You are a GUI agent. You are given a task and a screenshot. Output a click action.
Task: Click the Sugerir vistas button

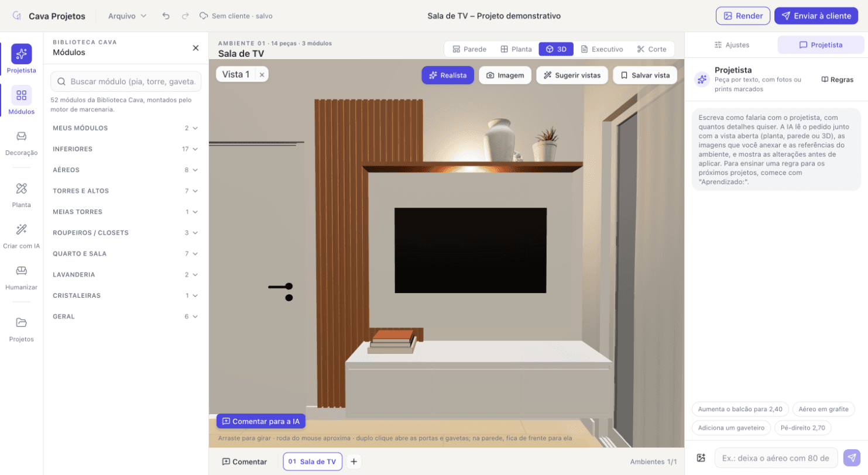coord(572,75)
